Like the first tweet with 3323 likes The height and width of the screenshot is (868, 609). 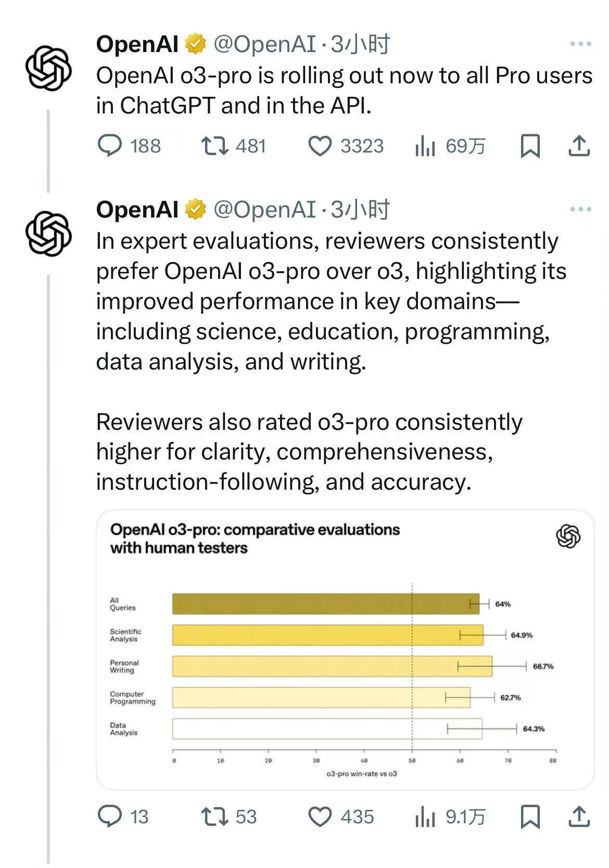346,146
